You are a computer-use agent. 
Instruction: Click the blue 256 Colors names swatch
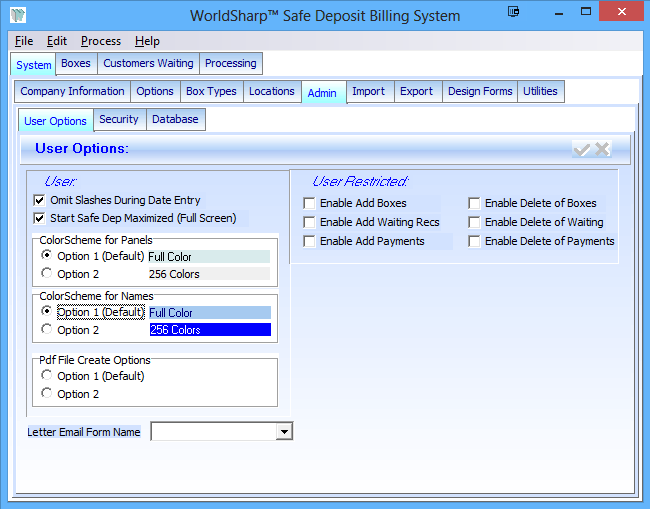pos(210,330)
